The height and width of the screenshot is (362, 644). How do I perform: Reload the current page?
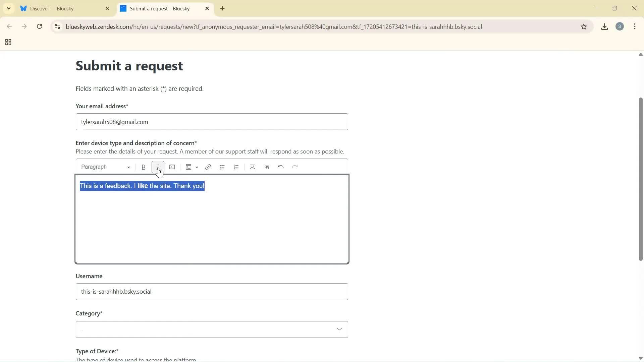pos(39,26)
